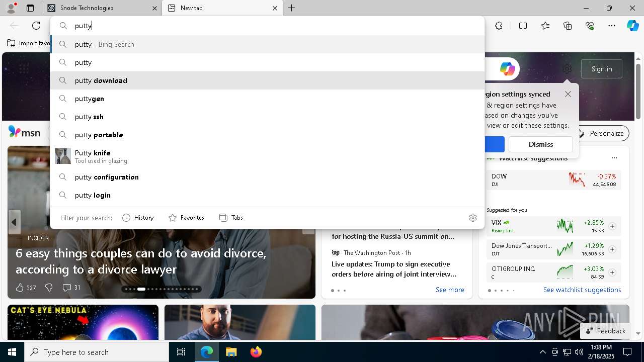Open the volume tray icon
The height and width of the screenshot is (362, 644).
[x=579, y=352]
